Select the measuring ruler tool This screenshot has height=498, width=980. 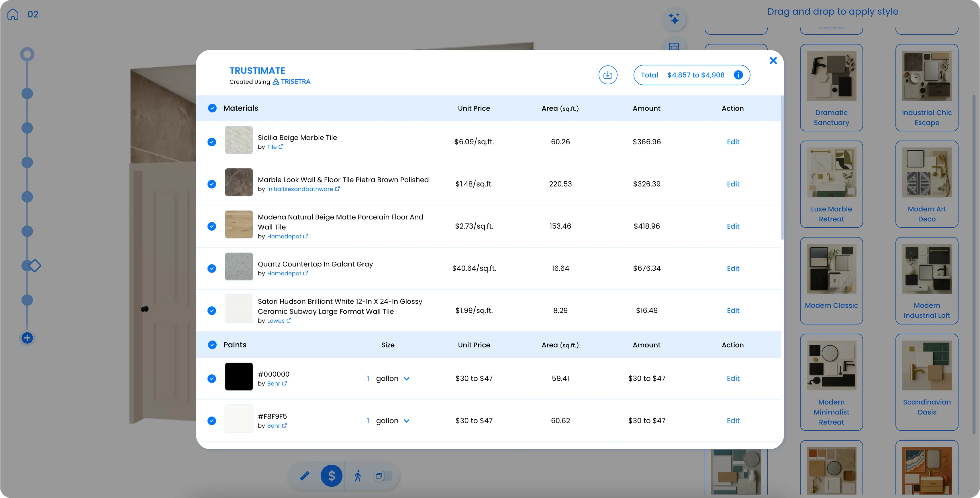point(304,476)
